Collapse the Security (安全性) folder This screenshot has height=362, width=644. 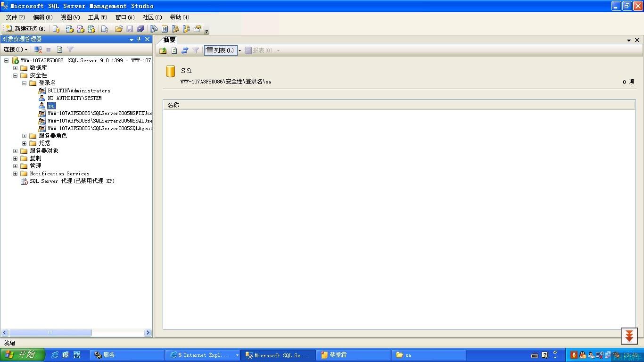(x=15, y=75)
